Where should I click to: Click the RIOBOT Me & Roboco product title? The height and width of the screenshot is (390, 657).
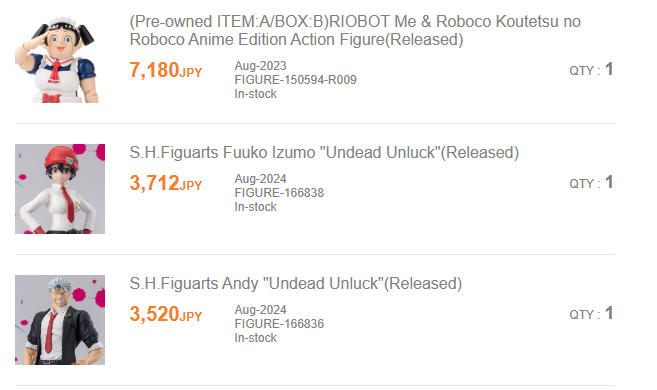click(355, 31)
